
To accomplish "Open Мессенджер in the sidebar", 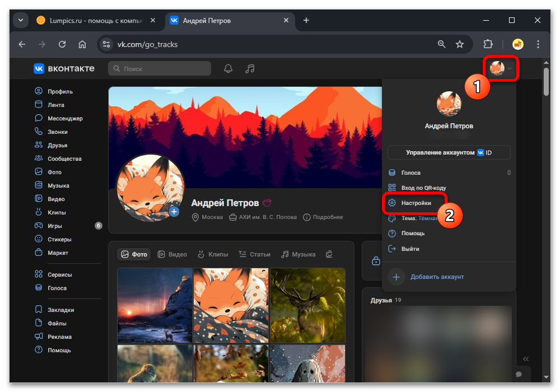I will [59, 118].
